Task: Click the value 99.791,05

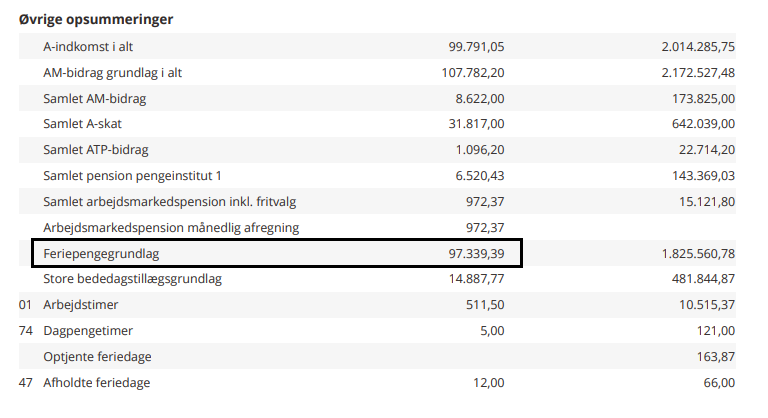Action: pyautogui.click(x=476, y=46)
